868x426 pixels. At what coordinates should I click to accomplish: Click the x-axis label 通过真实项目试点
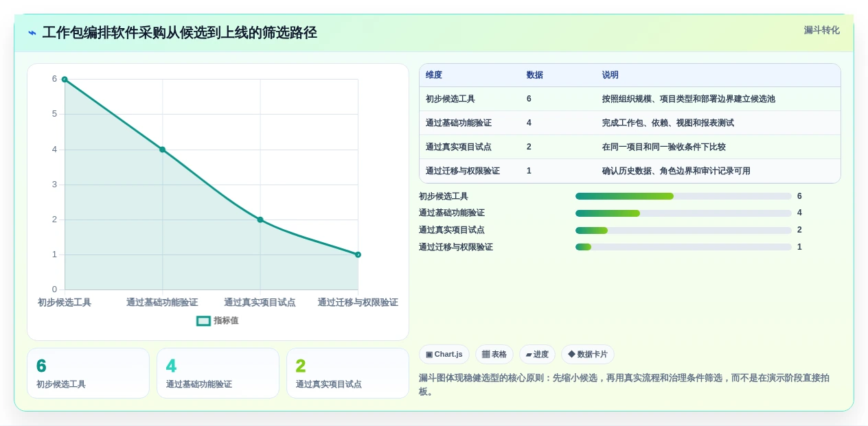coord(260,303)
